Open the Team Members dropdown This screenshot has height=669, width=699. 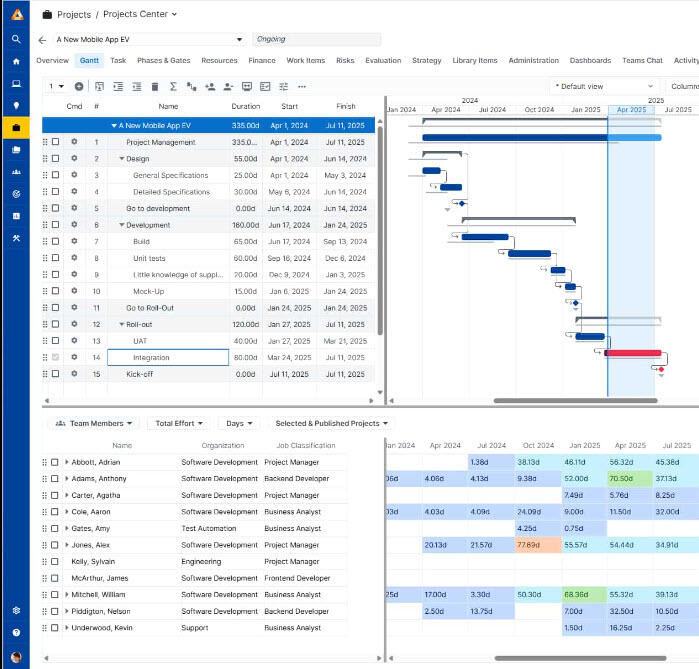pos(95,424)
